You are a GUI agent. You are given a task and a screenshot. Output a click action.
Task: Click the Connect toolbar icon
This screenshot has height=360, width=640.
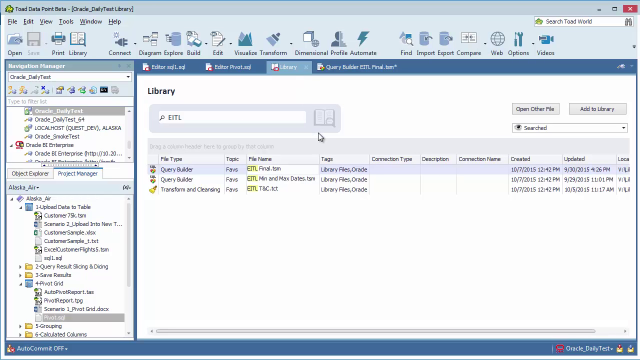[x=120, y=44]
